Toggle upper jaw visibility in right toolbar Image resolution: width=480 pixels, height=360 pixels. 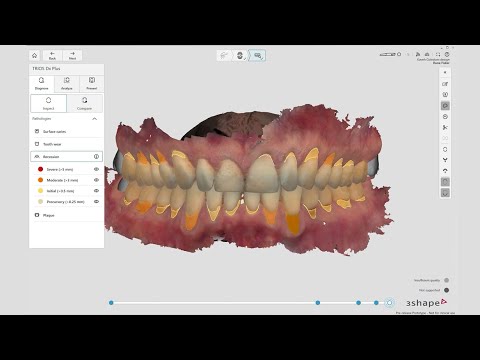click(x=445, y=182)
